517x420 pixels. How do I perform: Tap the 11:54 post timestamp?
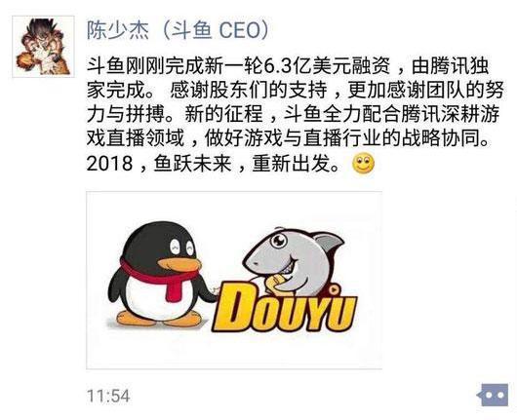108,396
